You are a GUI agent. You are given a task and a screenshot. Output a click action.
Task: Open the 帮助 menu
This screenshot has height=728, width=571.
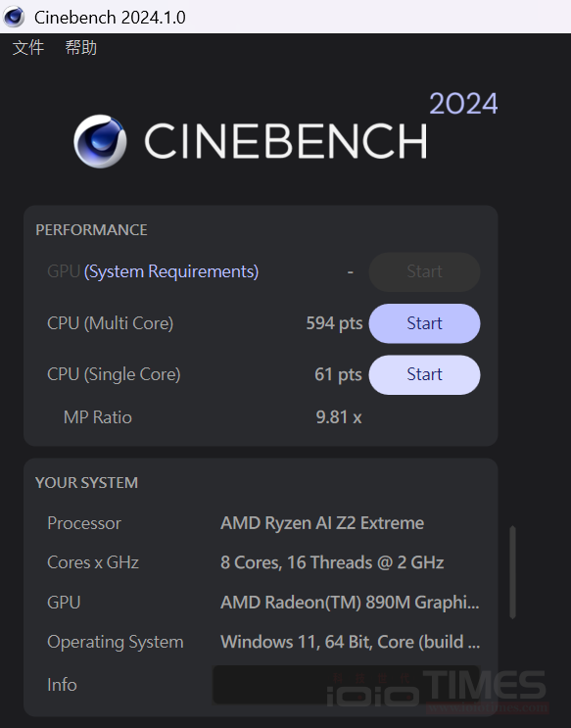point(80,47)
